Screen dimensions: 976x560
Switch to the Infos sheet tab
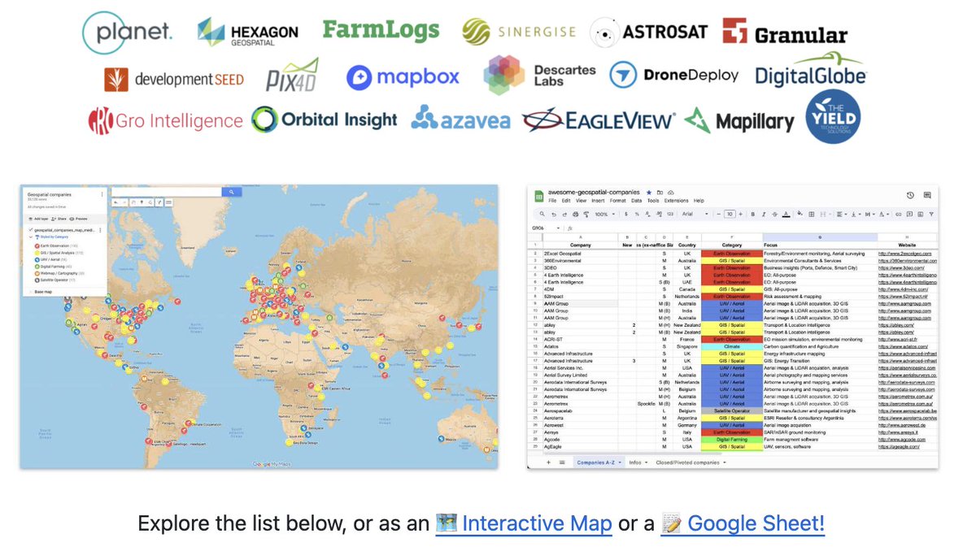634,462
